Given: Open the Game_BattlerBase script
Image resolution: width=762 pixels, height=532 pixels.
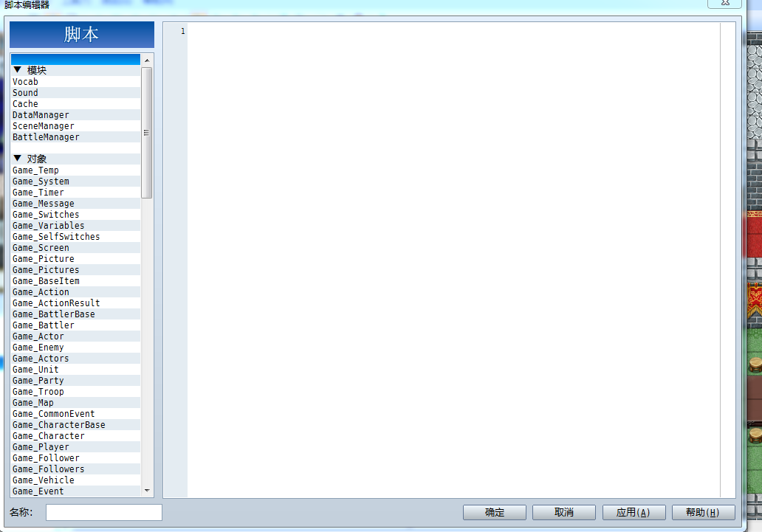Looking at the screenshot, I should [75, 314].
